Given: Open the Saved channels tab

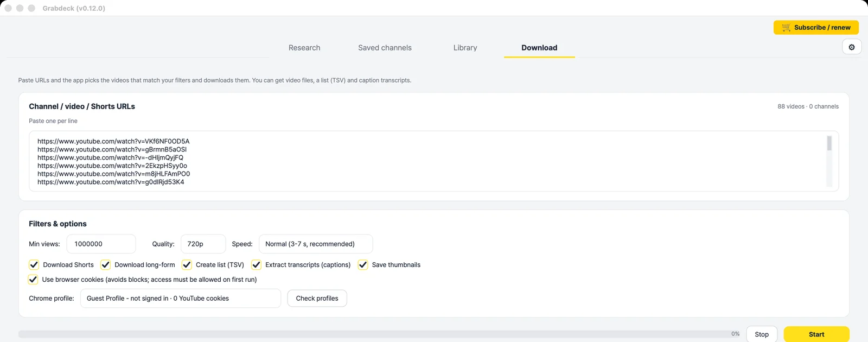Looking at the screenshot, I should point(385,48).
